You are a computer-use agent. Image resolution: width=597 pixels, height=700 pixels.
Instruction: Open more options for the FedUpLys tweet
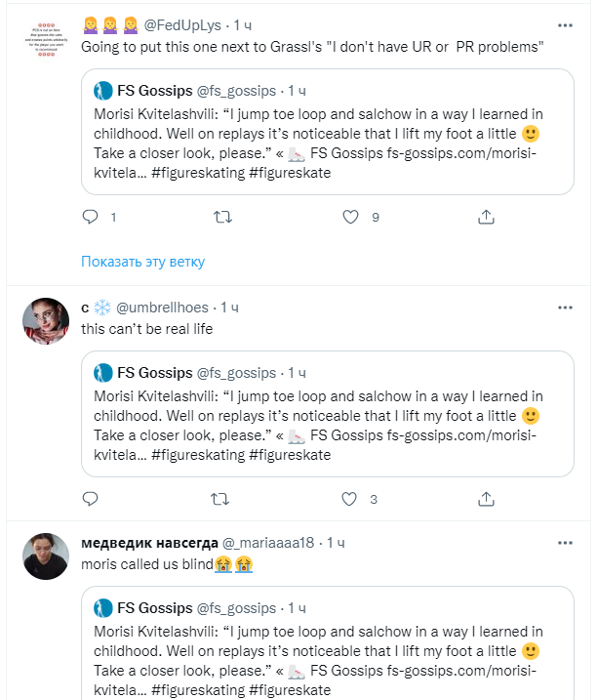click(565, 23)
